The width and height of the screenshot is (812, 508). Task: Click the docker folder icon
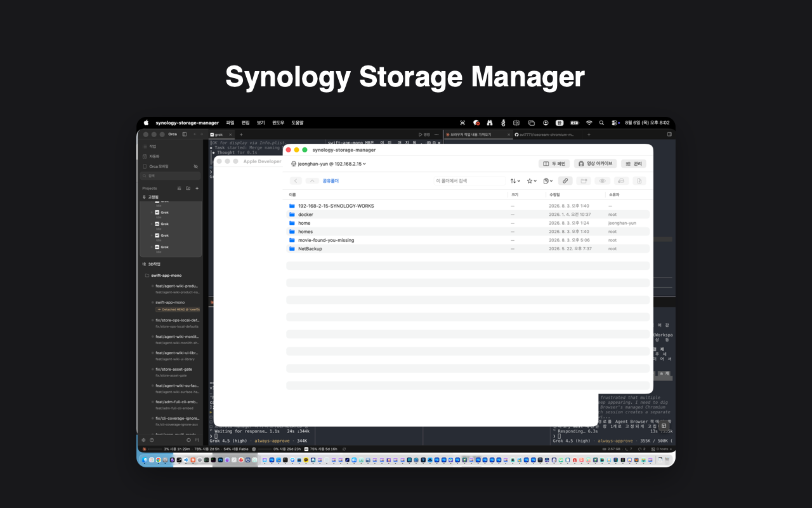292,215
